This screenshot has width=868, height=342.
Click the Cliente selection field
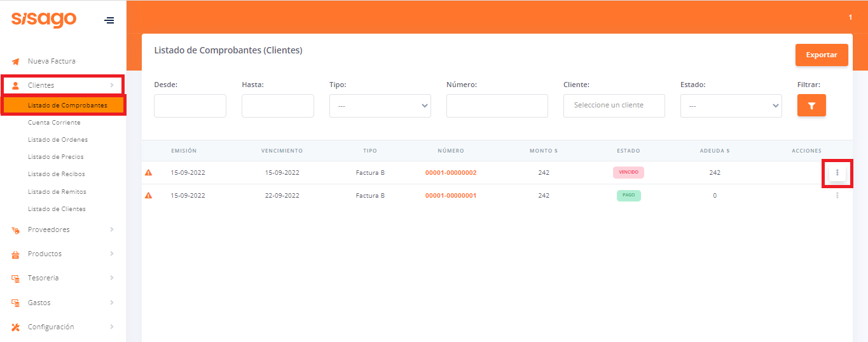[x=614, y=106]
